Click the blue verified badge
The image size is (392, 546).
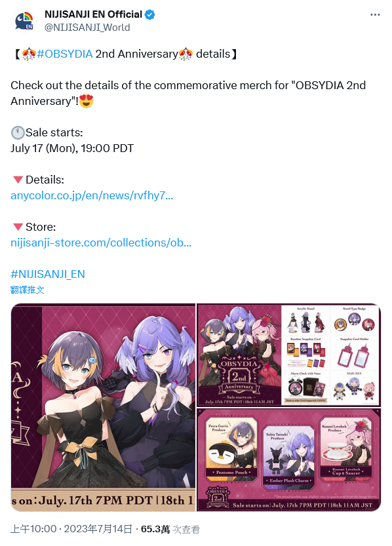[x=150, y=14]
